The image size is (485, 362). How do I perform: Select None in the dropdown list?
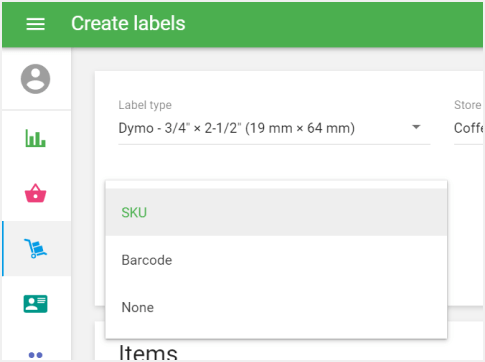(x=276, y=307)
